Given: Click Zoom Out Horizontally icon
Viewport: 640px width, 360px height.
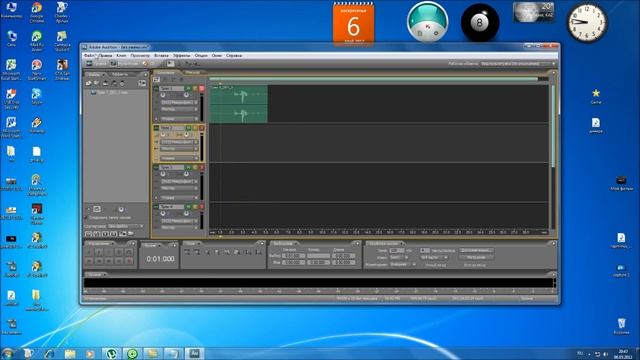Looking at the screenshot, I should tap(197, 252).
